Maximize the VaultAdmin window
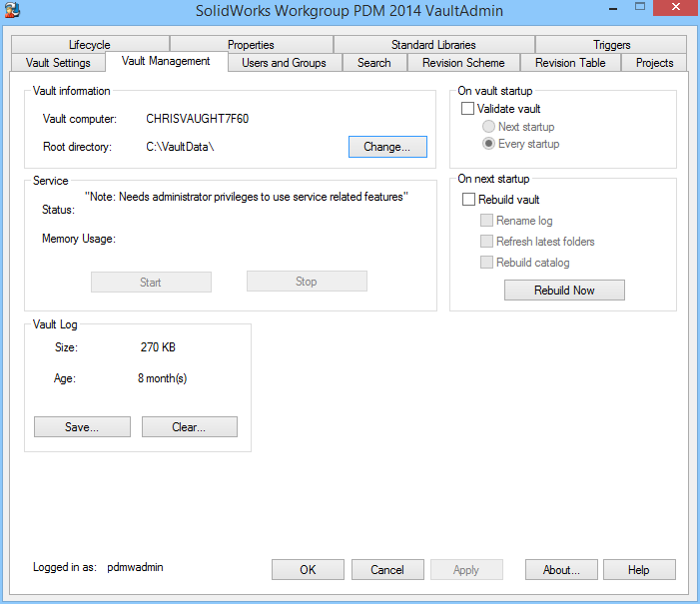Viewport: 700px width, 604px height. [640, 7]
